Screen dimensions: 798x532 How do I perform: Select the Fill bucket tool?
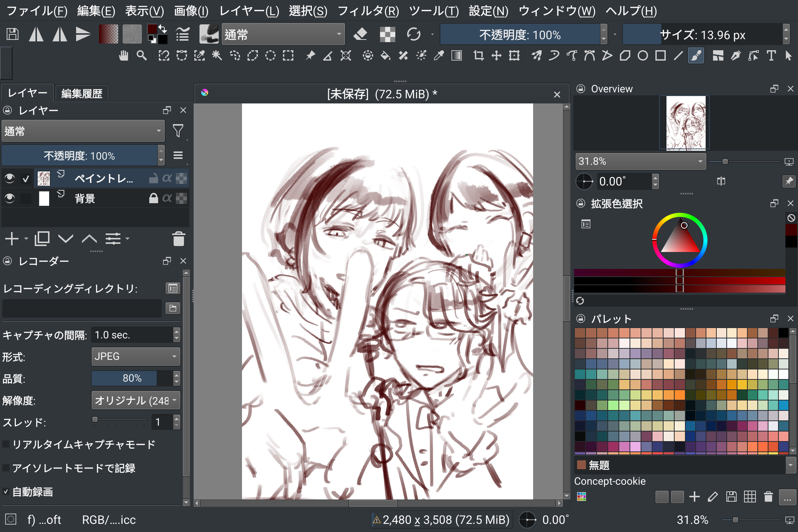(385, 56)
